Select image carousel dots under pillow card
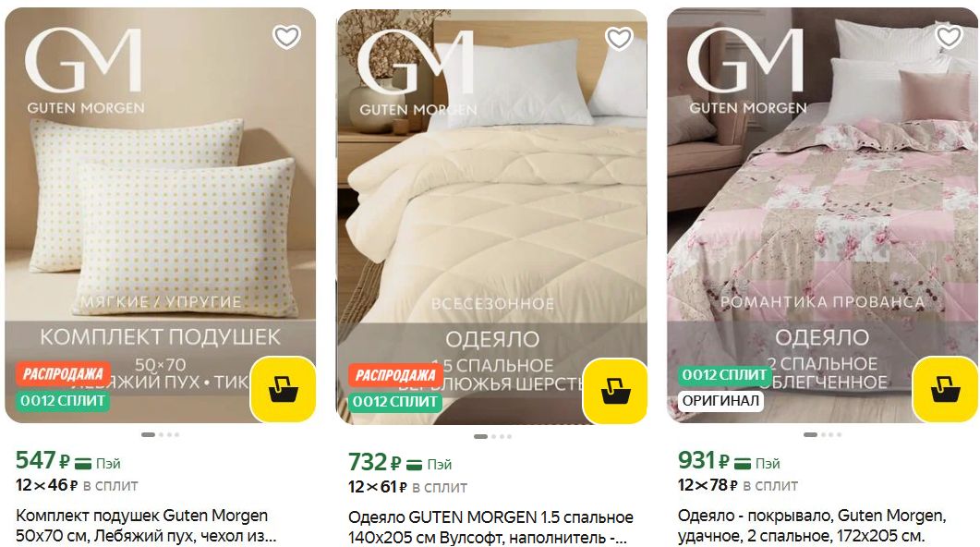The width and height of the screenshot is (980, 547). (161, 434)
